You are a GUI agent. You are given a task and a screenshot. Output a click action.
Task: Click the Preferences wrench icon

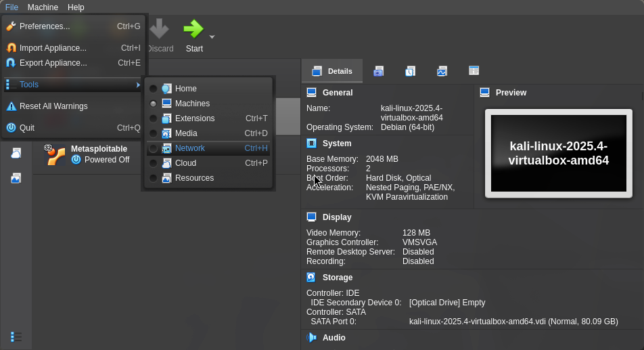(x=11, y=26)
